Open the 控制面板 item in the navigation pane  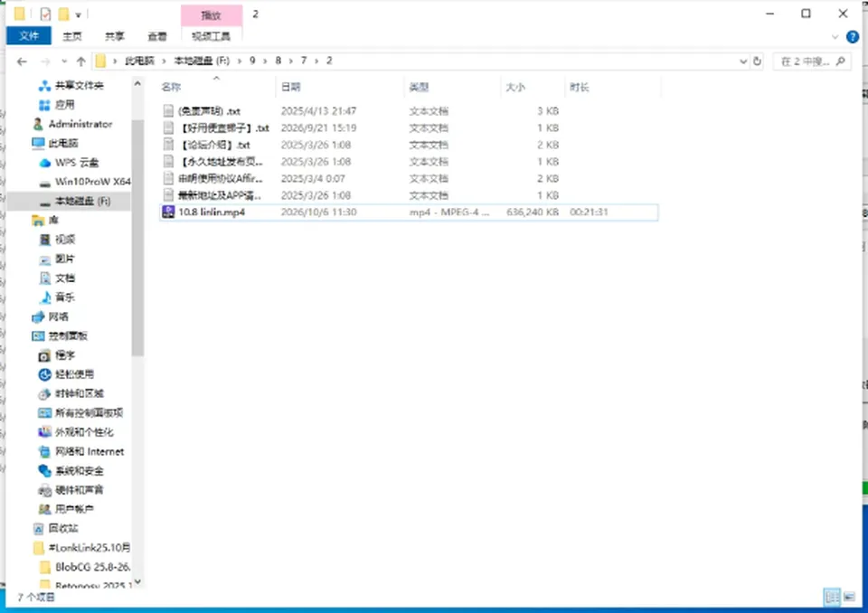tap(68, 336)
